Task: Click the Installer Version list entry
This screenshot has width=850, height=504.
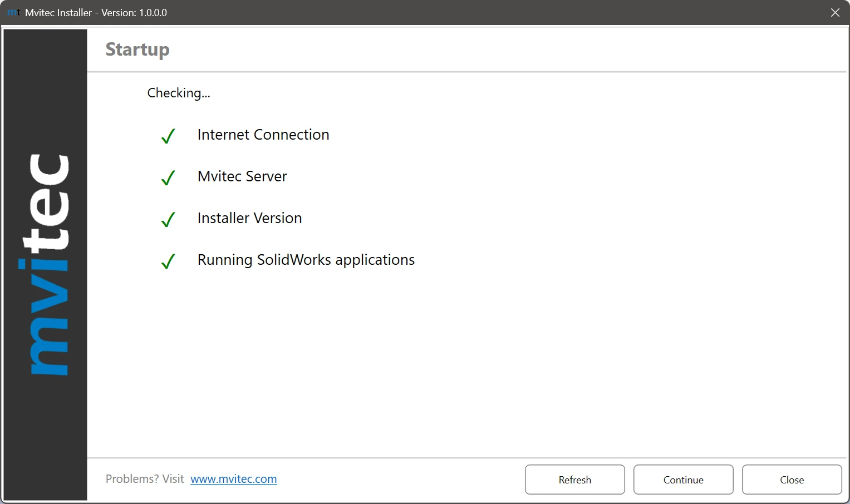Action: [x=249, y=218]
